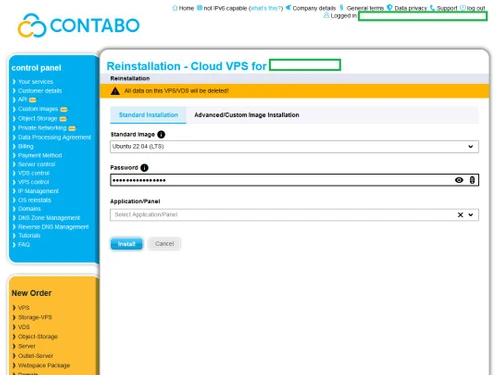Expand Application/Panel chevron arrow
500x375 pixels.
(471, 215)
